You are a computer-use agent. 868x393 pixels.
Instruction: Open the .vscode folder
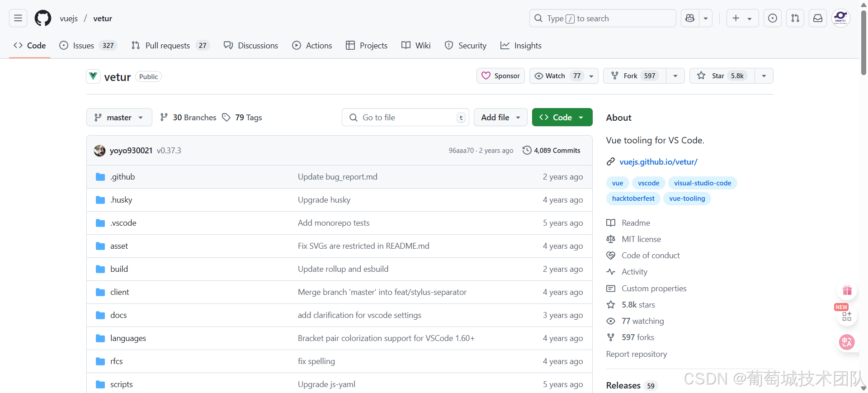click(x=123, y=223)
